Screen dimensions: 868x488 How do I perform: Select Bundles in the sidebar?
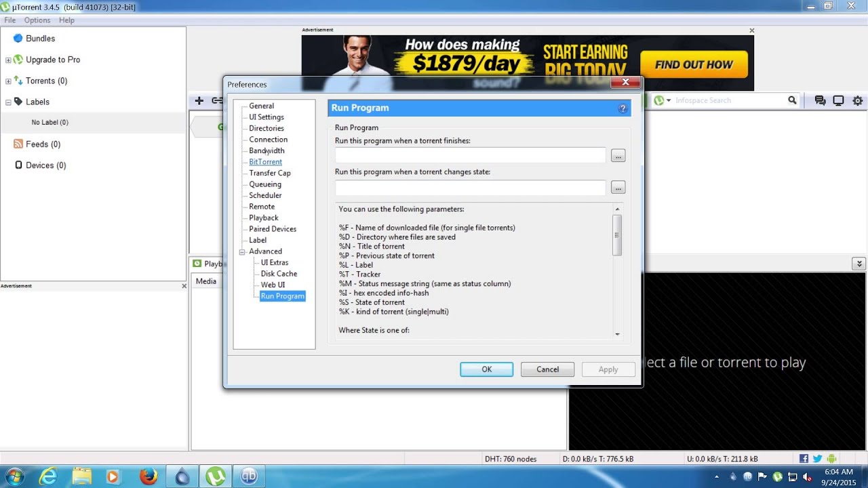click(x=40, y=39)
